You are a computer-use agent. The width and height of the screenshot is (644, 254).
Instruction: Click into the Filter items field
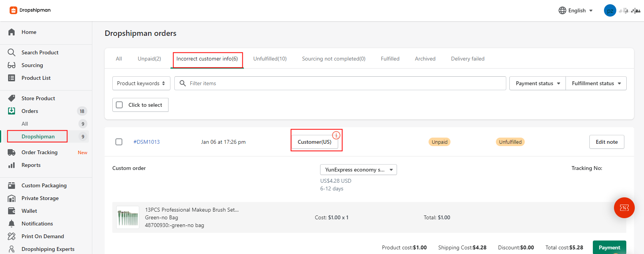(x=340, y=83)
